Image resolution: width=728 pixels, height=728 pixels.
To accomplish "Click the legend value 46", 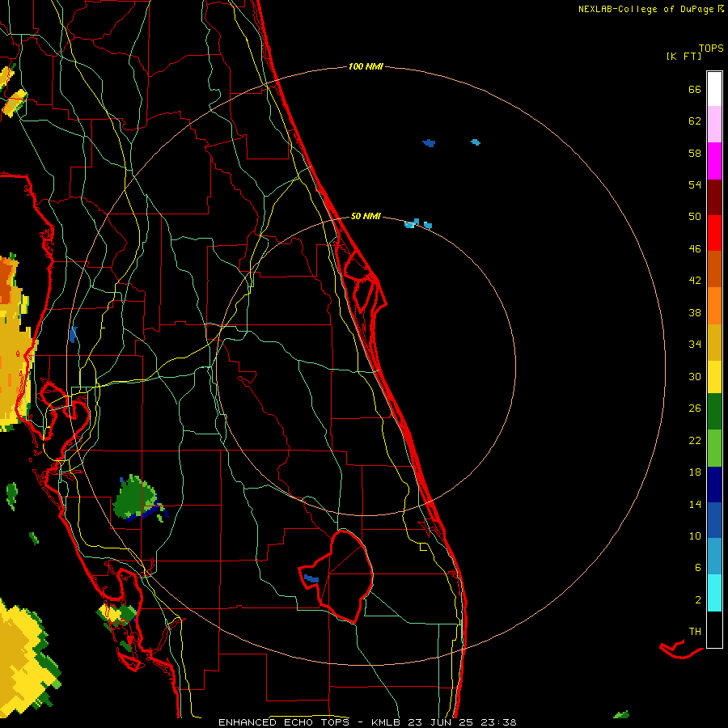I will [695, 249].
